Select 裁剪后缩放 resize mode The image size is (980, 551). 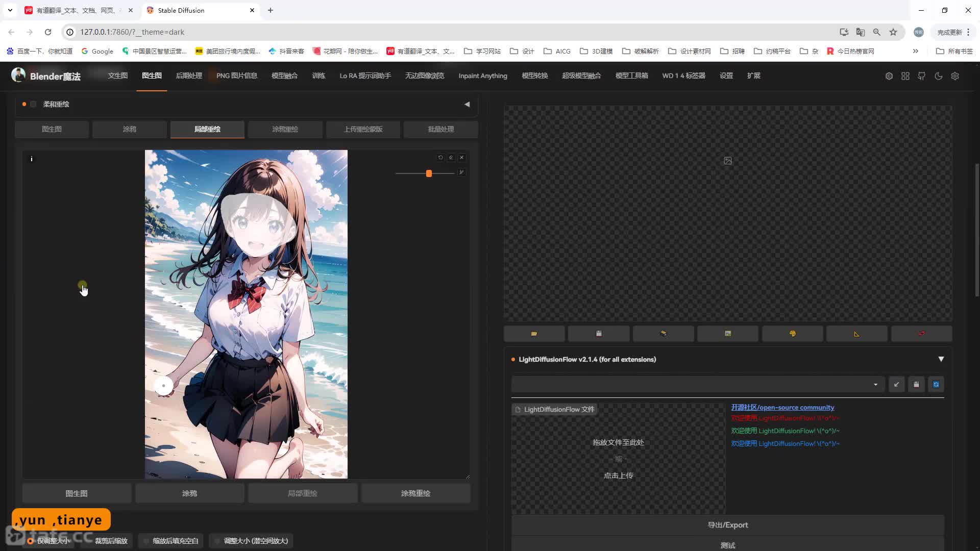click(x=107, y=541)
